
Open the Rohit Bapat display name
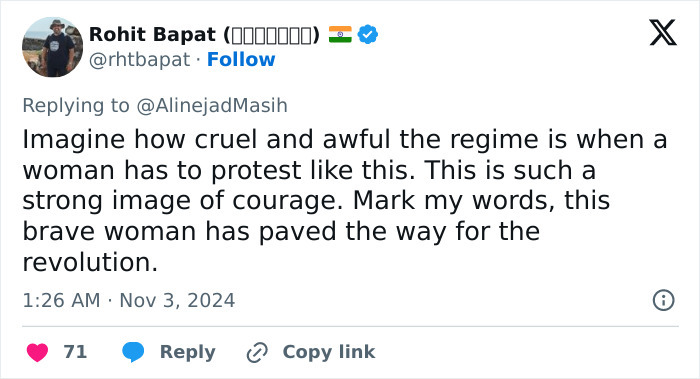pyautogui.click(x=152, y=35)
